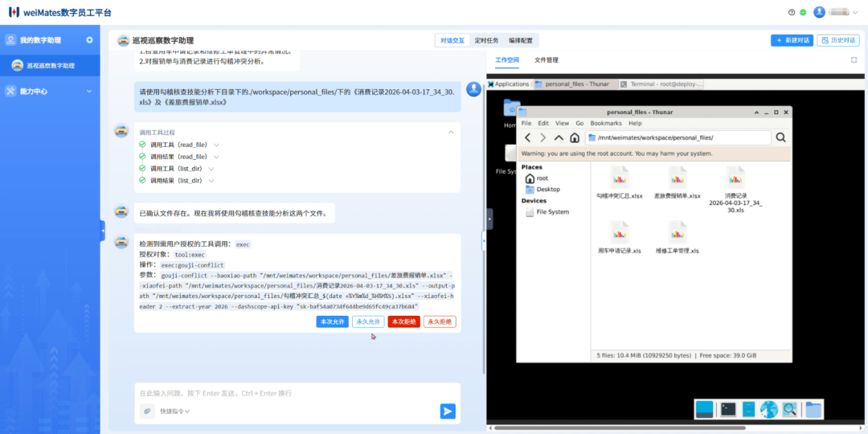Launch web browser globe in dock
The height and width of the screenshot is (434, 868).
(769, 409)
